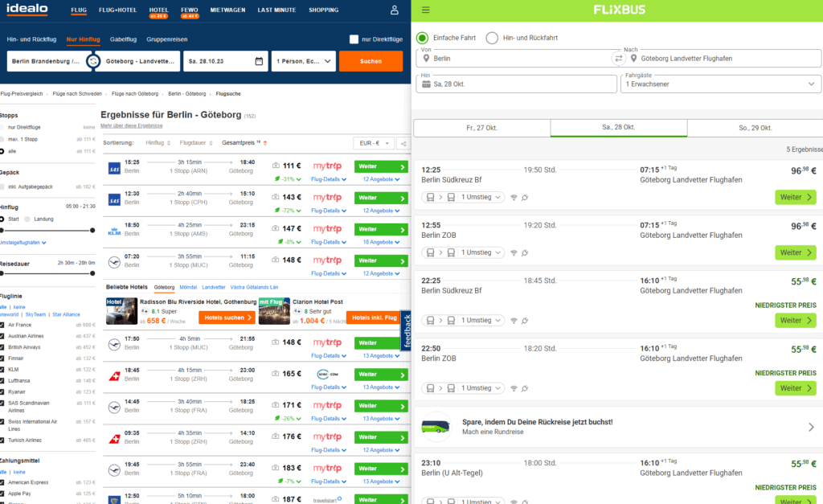This screenshot has height=504, width=823.
Task: Uncheck the Lufthansa airline filter
Action: coord(2,381)
